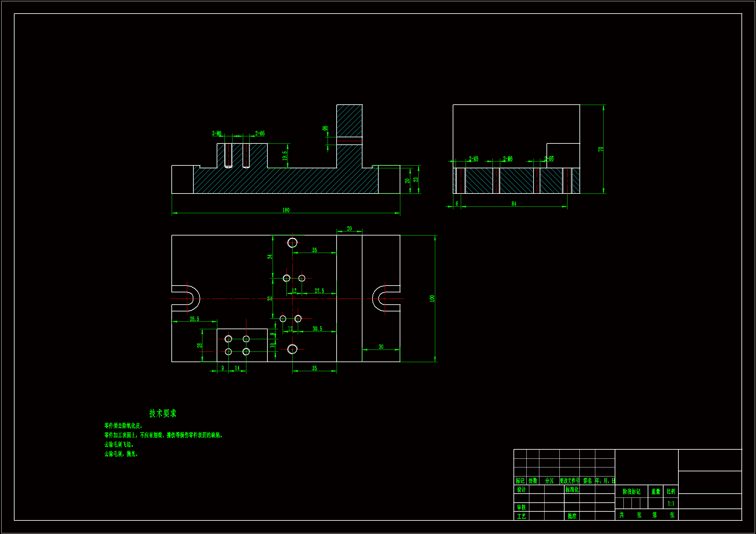This screenshot has height=534, width=756.
Task: Select the 去除毛刺飞边 note line
Action: coord(119,445)
